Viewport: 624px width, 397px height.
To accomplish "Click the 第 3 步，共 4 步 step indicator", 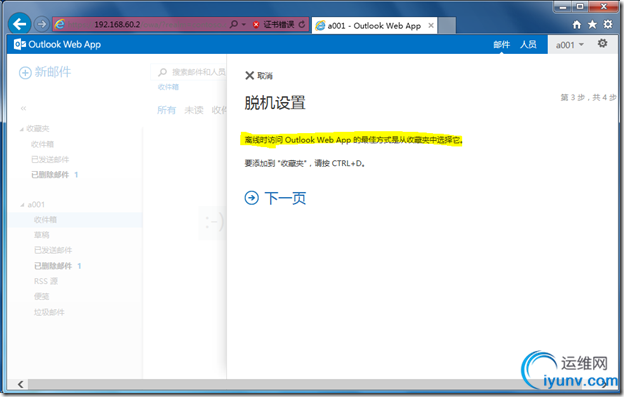I will pos(588,97).
